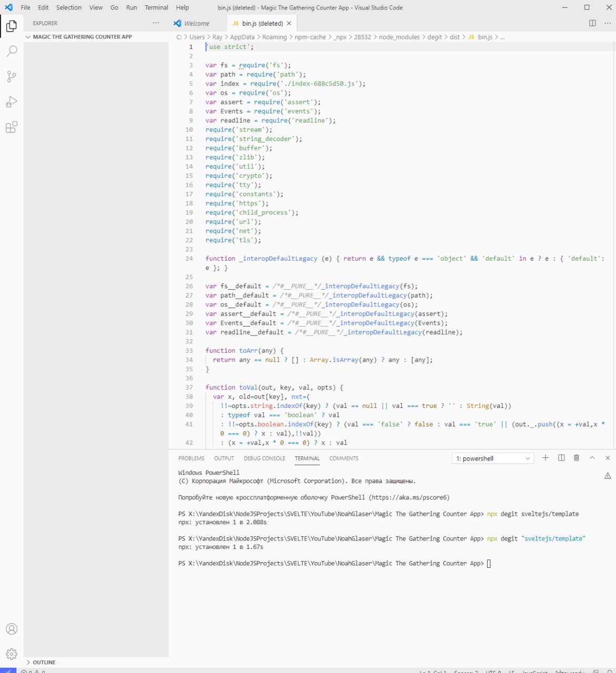This screenshot has width=616, height=673.
Task: Switch to the COMMENTS panel tab
Action: click(344, 458)
